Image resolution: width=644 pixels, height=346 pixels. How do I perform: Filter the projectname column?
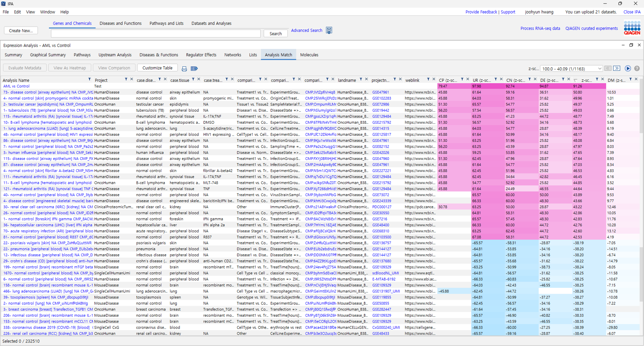pyautogui.click(x=394, y=79)
